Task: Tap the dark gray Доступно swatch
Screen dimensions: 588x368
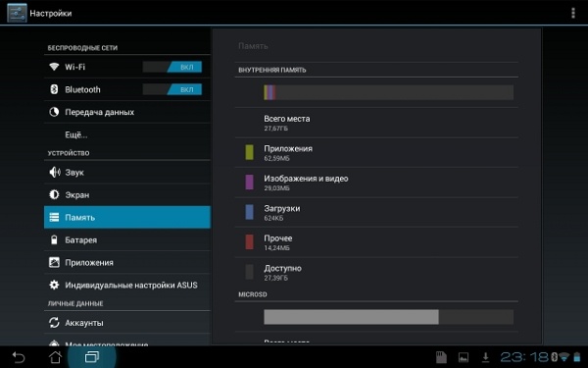Action: point(249,272)
